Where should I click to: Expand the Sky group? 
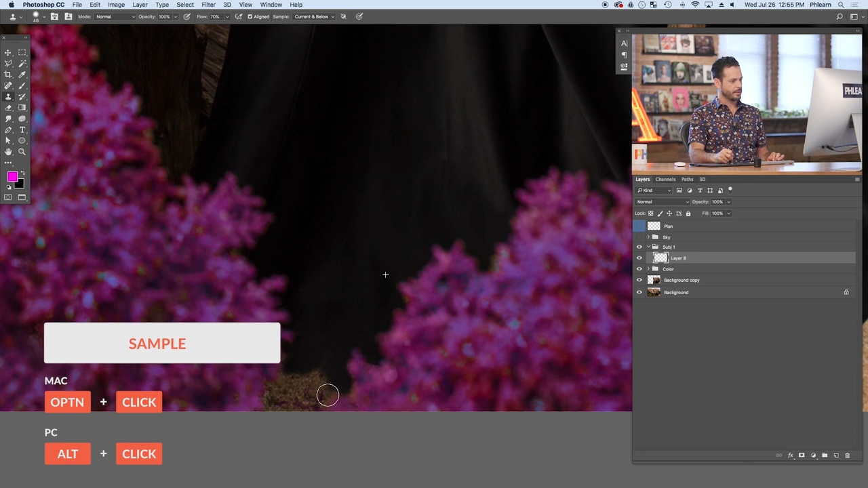pyautogui.click(x=649, y=237)
